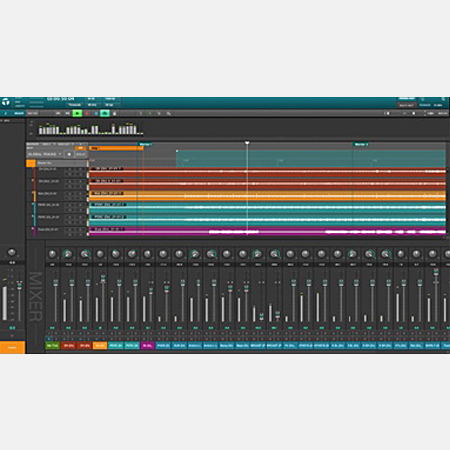Start playback with the green play button

click(77, 113)
